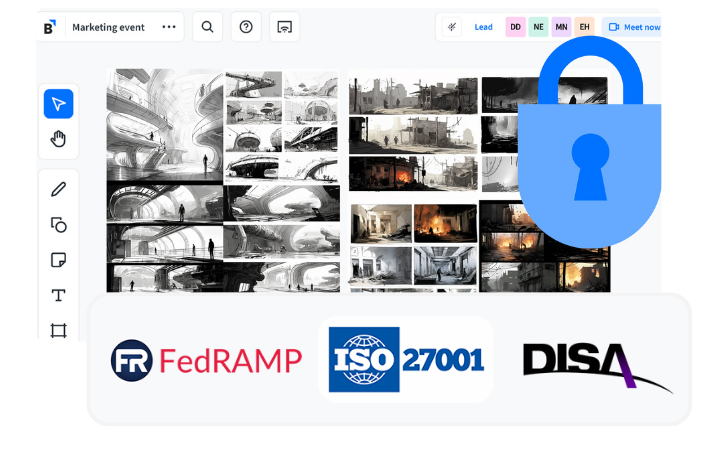Click the blue padlock graphic
Viewport: 710px width, 460px height.
590,142
